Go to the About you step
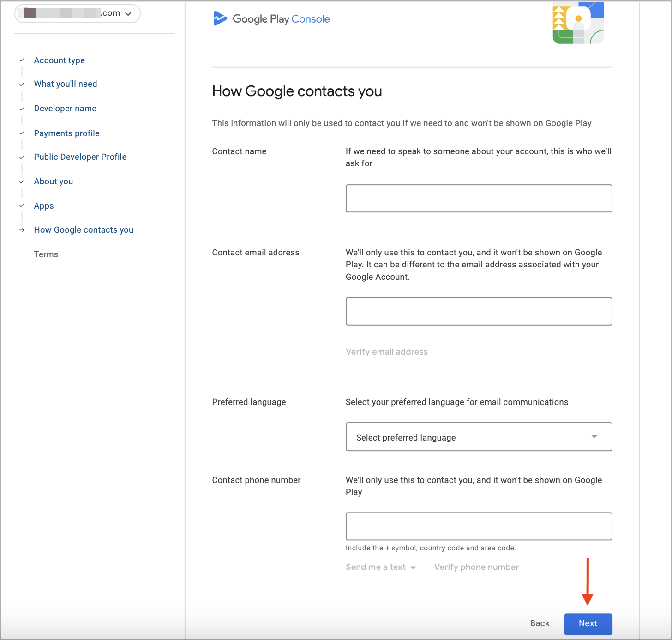 point(54,181)
